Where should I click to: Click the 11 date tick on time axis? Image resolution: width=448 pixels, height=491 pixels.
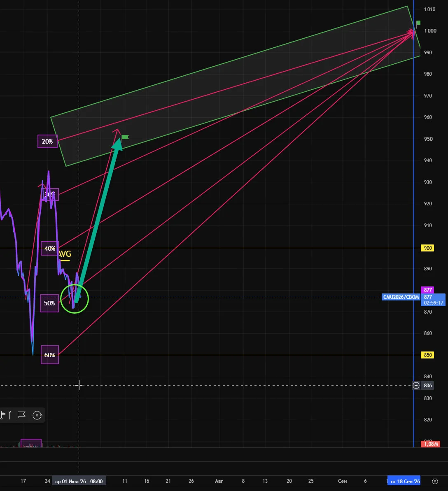coord(125,481)
